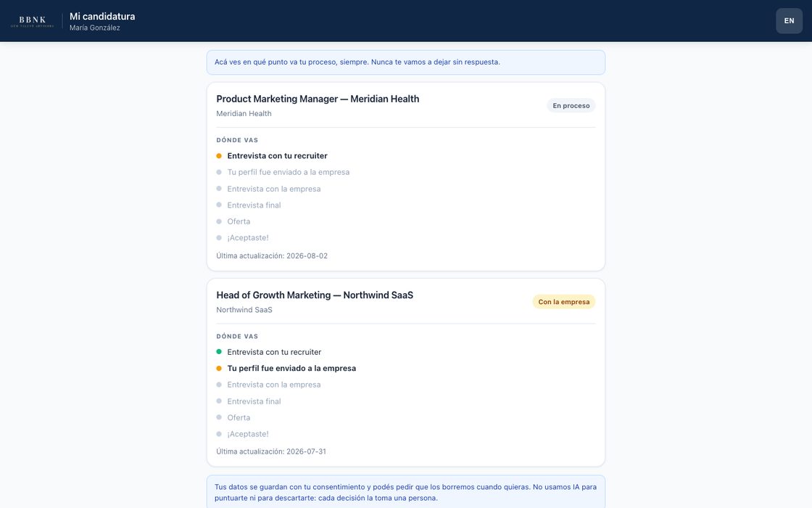Open the Product Marketing Manager — Meridian Health card title
Screen dimensions: 812x508
tap(318, 99)
